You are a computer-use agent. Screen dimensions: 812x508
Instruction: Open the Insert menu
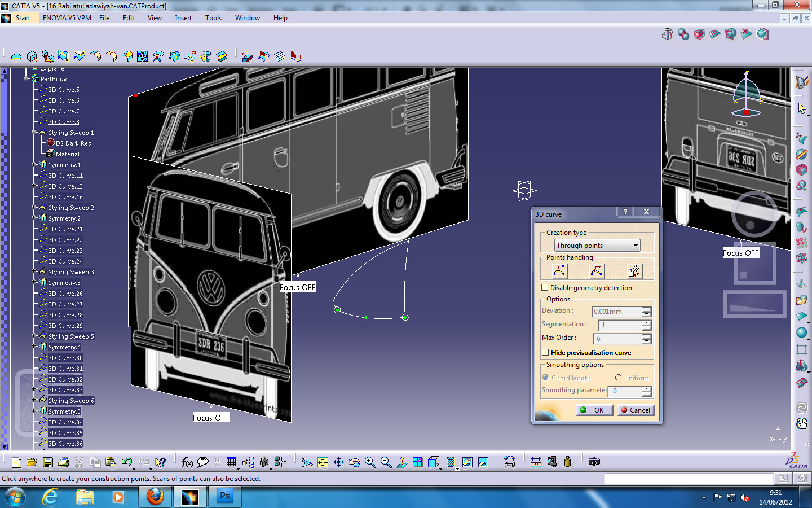pyautogui.click(x=183, y=17)
